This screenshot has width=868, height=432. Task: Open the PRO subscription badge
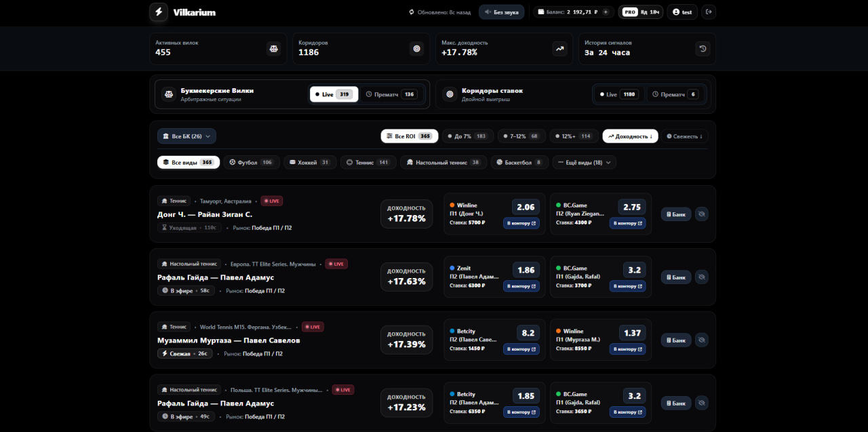641,12
